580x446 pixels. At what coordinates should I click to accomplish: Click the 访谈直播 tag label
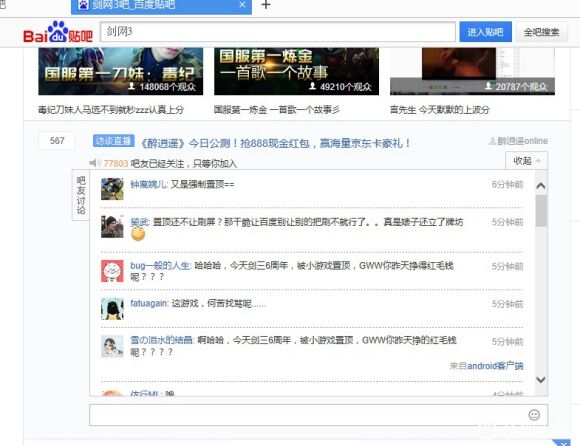tap(114, 141)
